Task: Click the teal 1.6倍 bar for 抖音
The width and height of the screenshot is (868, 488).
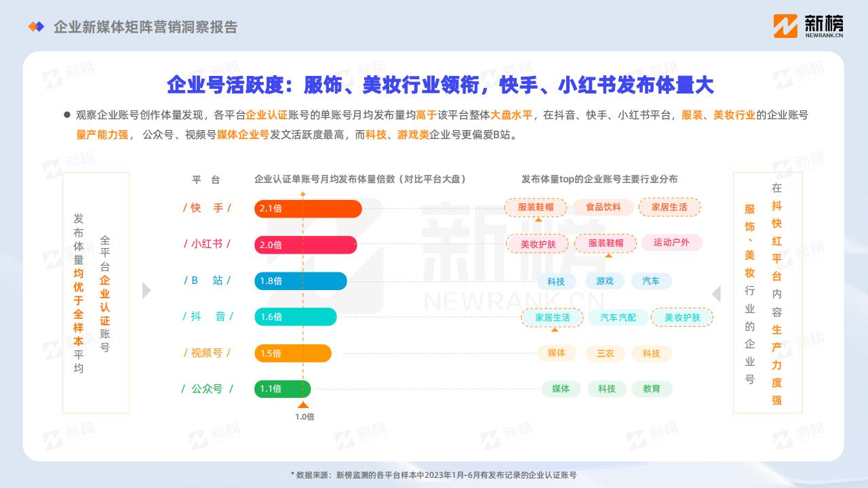Action: click(296, 317)
